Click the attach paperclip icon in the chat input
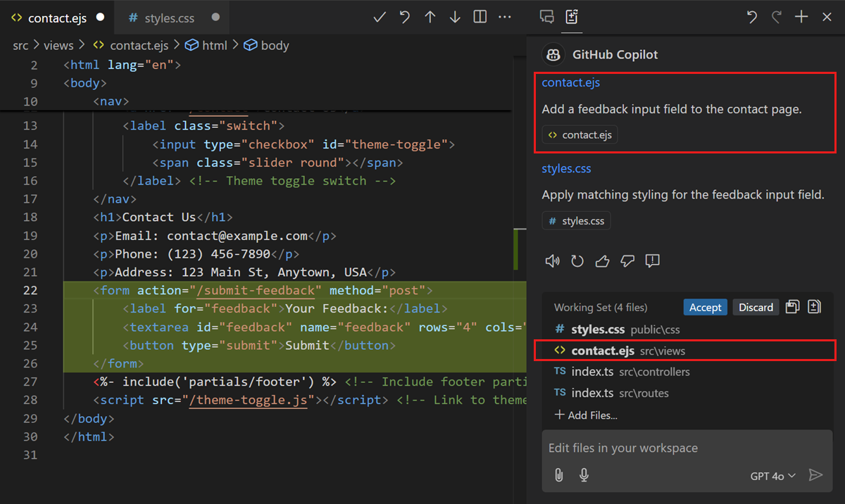This screenshot has height=504, width=845. pyautogui.click(x=558, y=475)
